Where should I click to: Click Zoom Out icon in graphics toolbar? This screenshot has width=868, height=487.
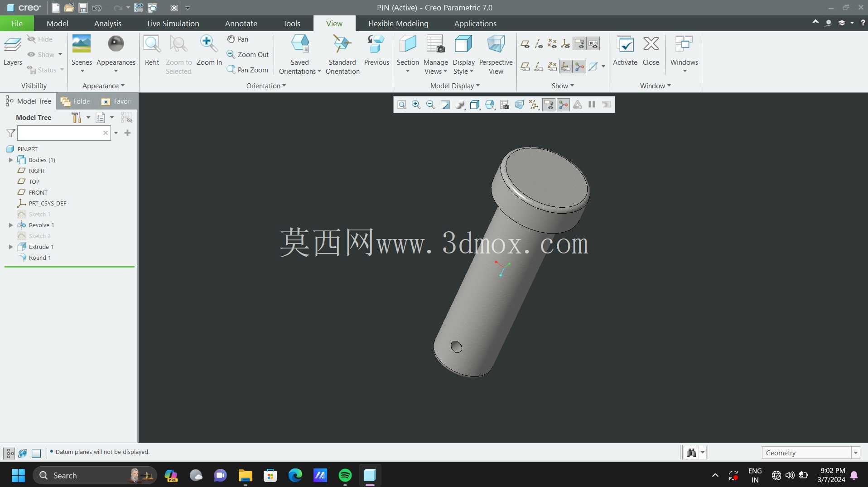(x=431, y=105)
